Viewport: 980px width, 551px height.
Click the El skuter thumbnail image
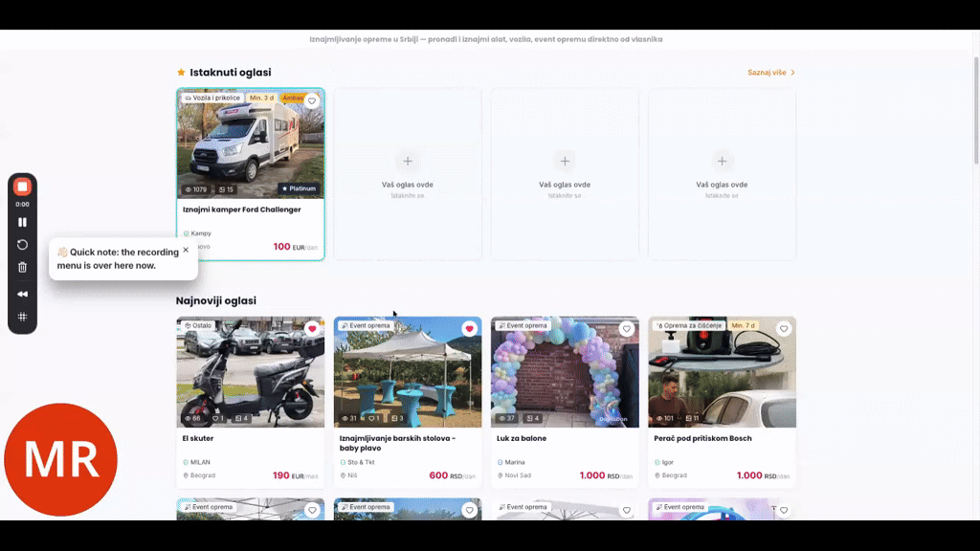[251, 371]
